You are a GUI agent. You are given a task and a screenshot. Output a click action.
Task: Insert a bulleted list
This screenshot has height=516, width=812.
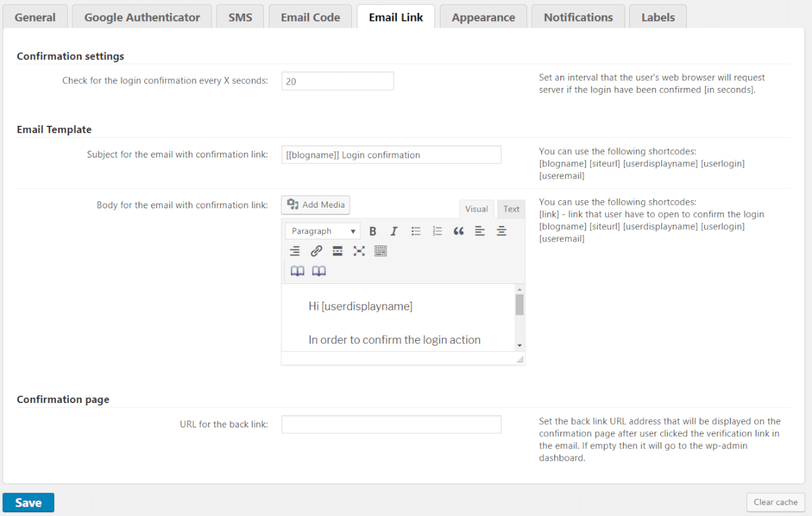(415, 231)
